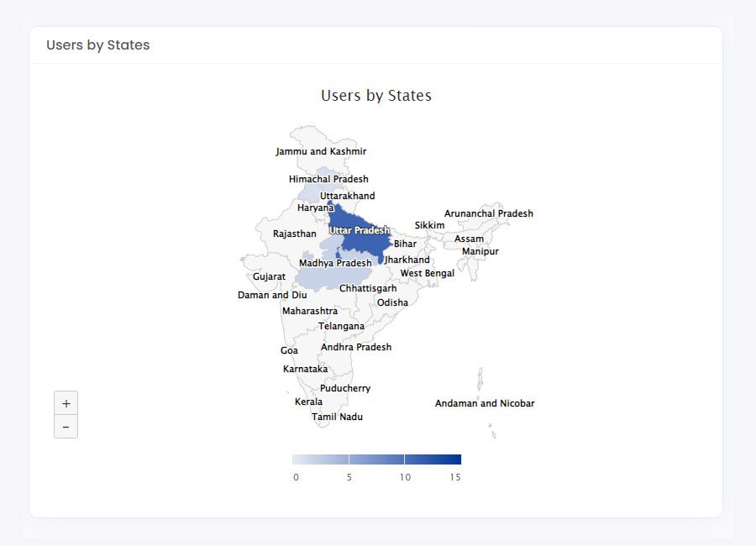Zoom in with the plus button

click(66, 403)
